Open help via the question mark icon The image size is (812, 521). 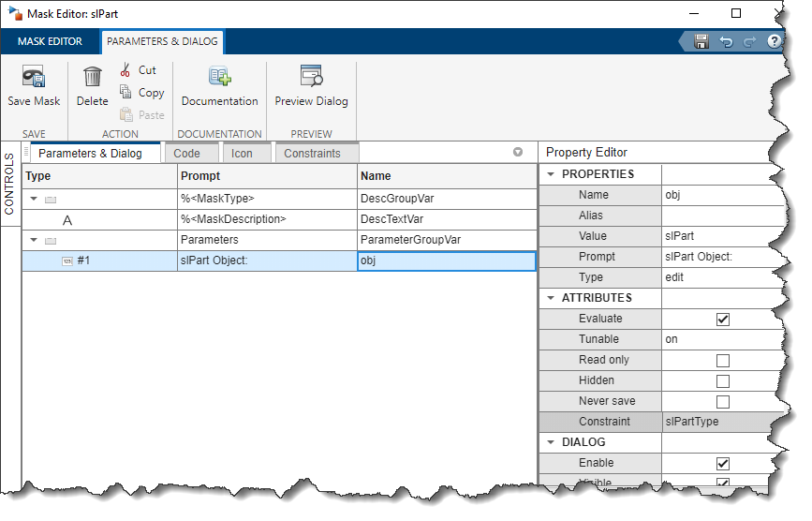point(774,41)
